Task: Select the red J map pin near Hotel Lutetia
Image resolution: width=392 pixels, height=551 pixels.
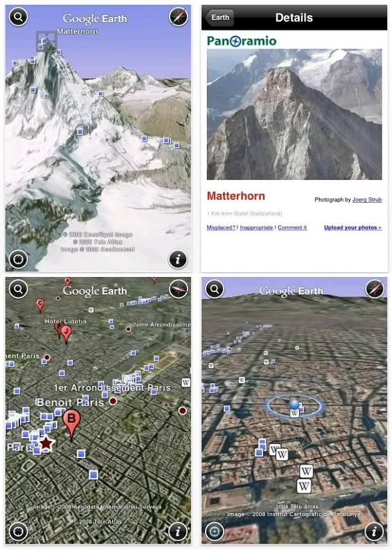Action: [x=66, y=334]
